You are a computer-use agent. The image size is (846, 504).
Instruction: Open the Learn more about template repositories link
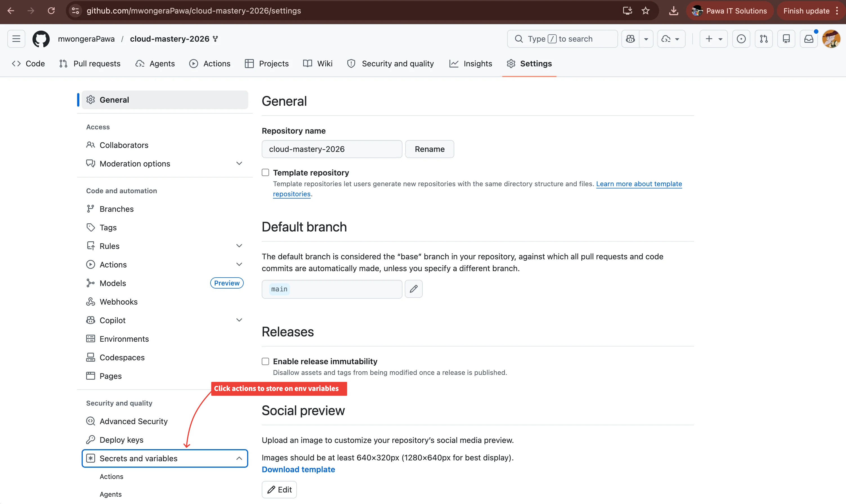click(639, 184)
